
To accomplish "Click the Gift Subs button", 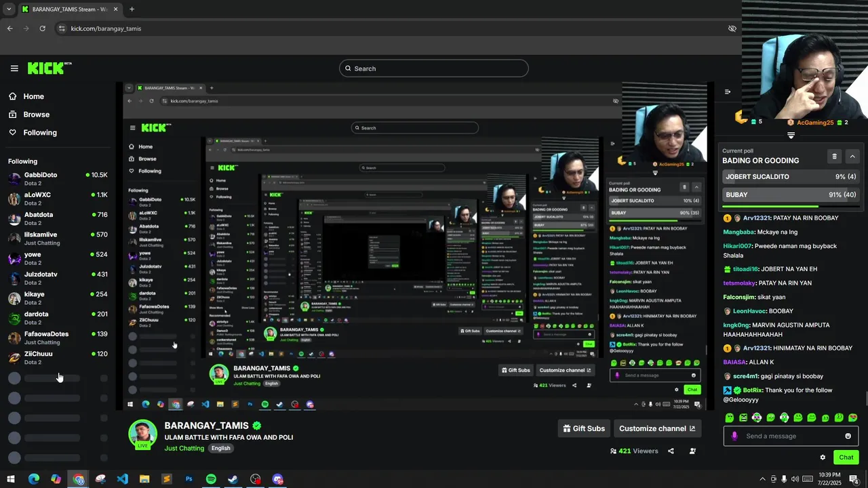I will click(x=583, y=428).
